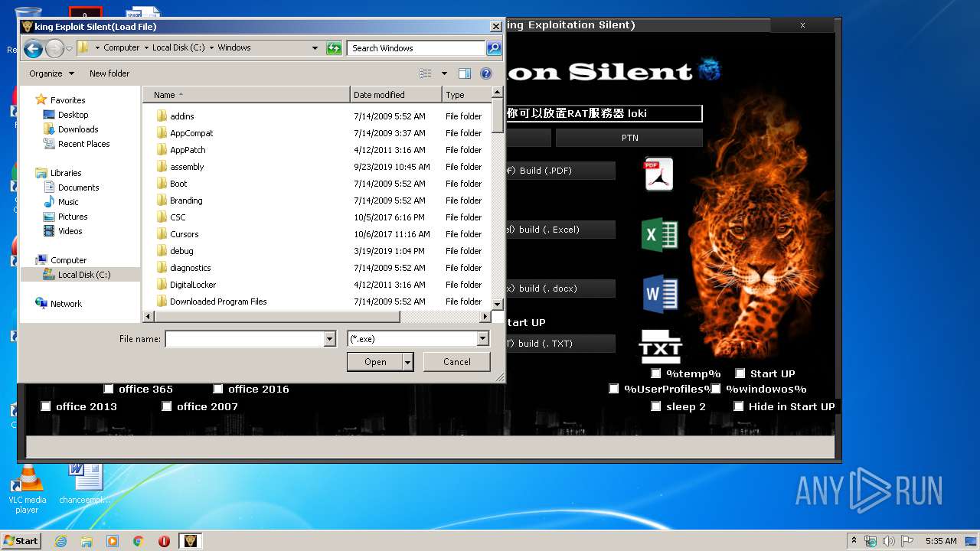
Task: Sort by the Type column header
Action: pos(465,95)
